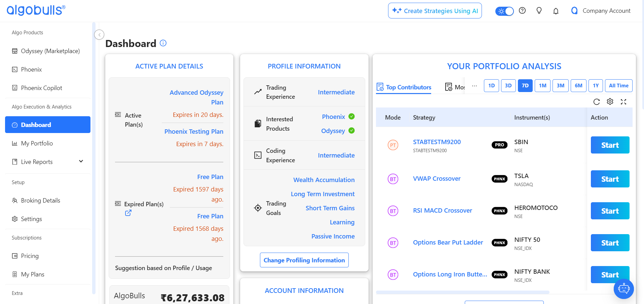Open Odyssey (Marketplace) from sidebar
This screenshot has height=304, width=644.
50,51
